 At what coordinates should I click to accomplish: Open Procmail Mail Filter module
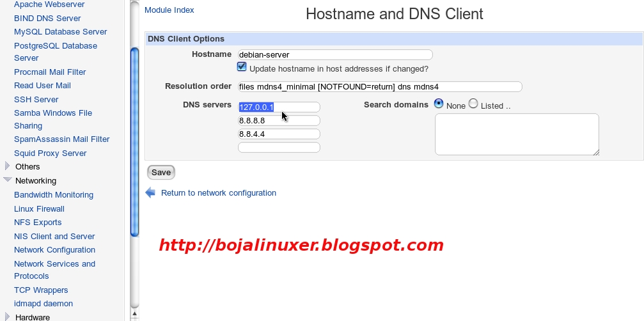coord(50,72)
